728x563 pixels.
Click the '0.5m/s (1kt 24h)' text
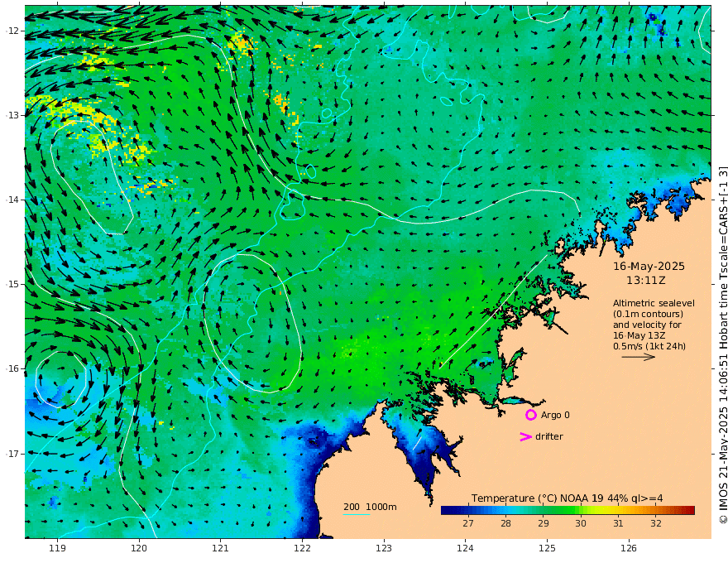pyautogui.click(x=649, y=346)
